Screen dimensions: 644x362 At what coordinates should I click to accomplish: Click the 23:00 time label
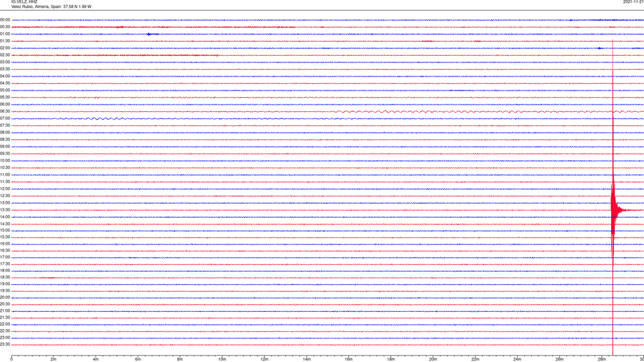pyautogui.click(x=5, y=338)
